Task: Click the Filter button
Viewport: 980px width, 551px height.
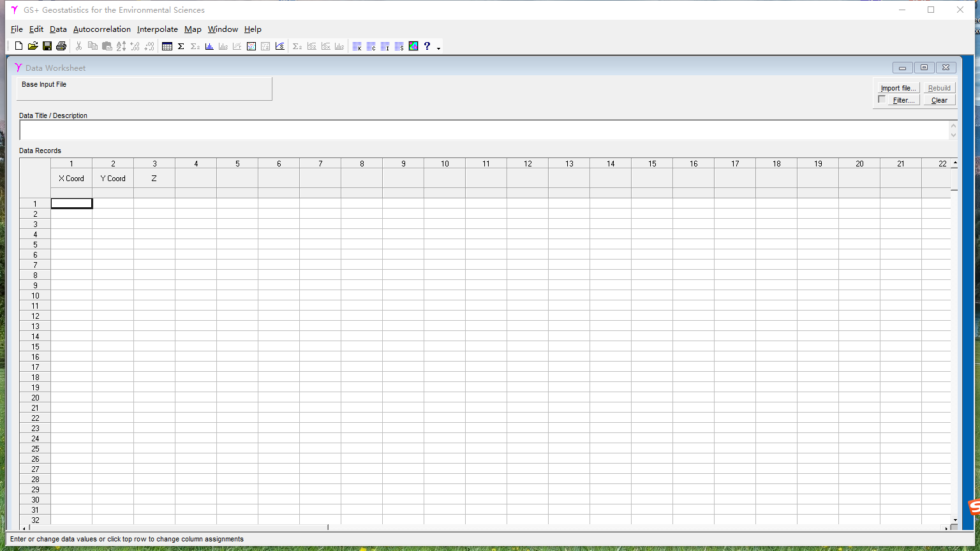Action: 903,100
